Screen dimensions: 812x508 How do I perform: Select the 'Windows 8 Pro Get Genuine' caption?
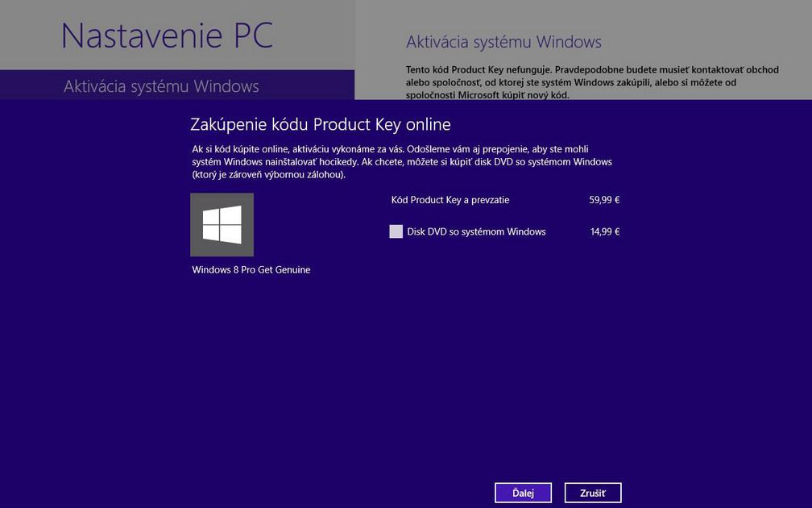coord(251,270)
